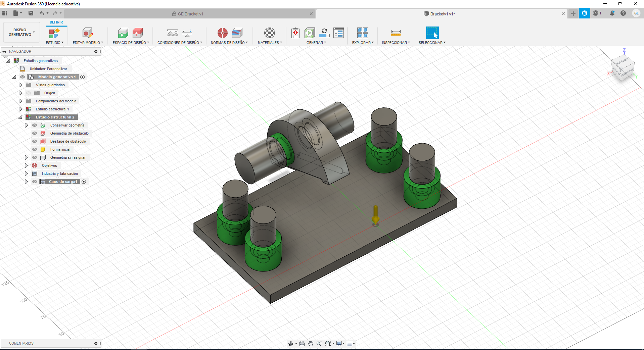Viewport: 644px width, 350px height.
Task: Open the study Materials checkered sphere icon
Action: (270, 33)
